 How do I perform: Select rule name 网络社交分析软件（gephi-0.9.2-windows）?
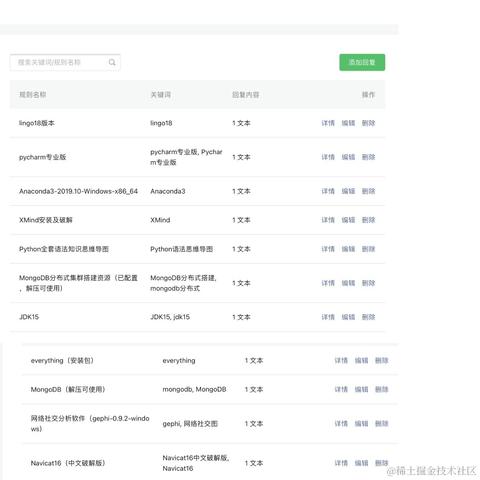click(x=90, y=424)
